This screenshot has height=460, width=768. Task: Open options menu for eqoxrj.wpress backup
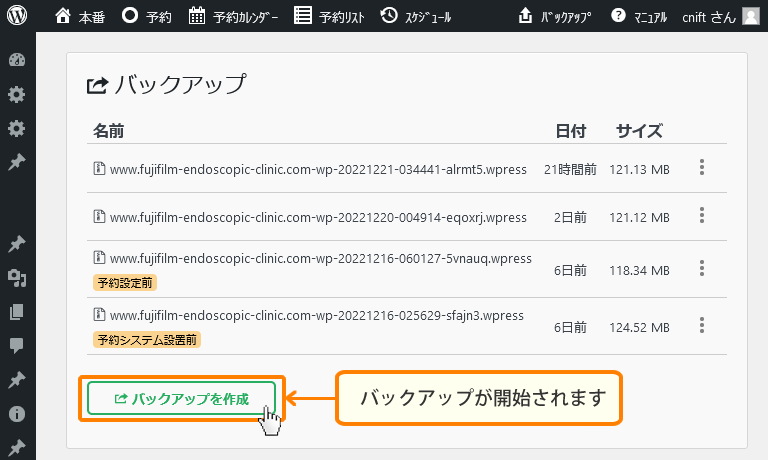[702, 216]
